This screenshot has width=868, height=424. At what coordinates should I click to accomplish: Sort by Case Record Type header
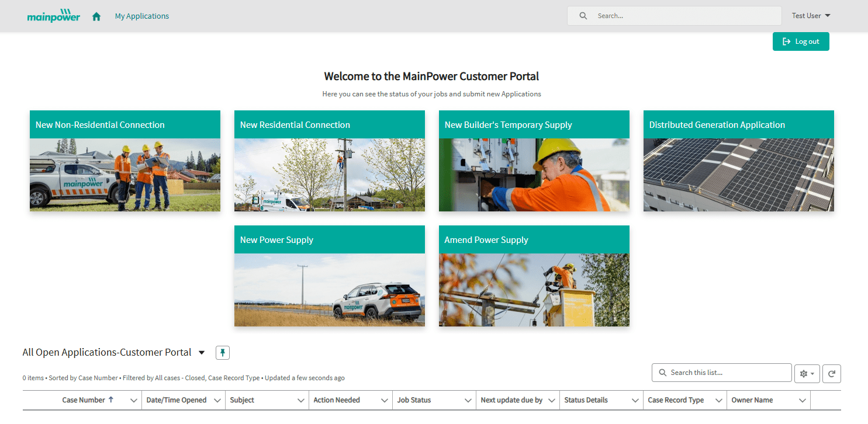(x=676, y=400)
